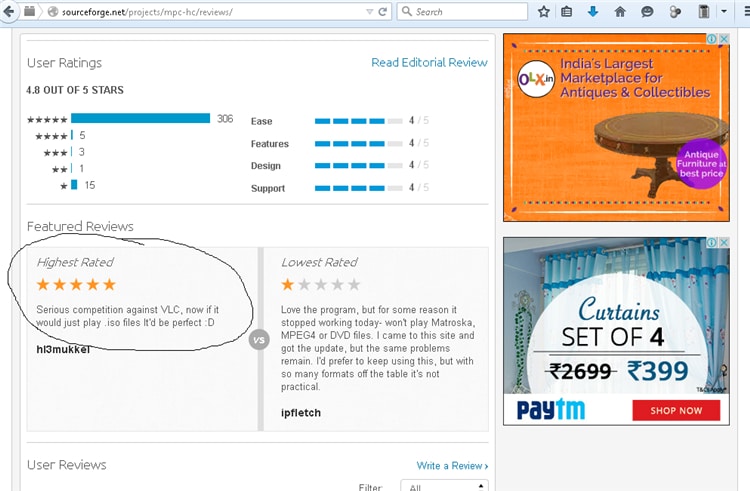Focus the browser Search field
The image size is (750, 491).
[x=462, y=11]
